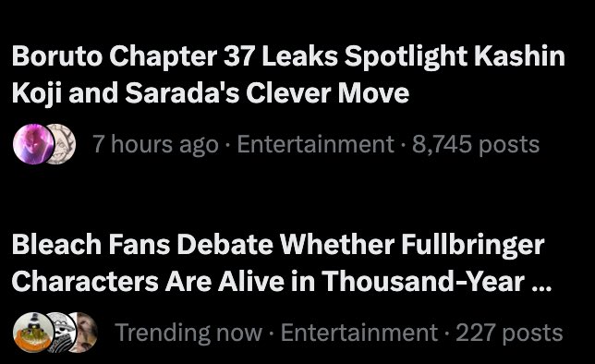Select the Entertainment label on the Bleach trend
Viewport: 595px width, 364px height.
[x=359, y=333]
